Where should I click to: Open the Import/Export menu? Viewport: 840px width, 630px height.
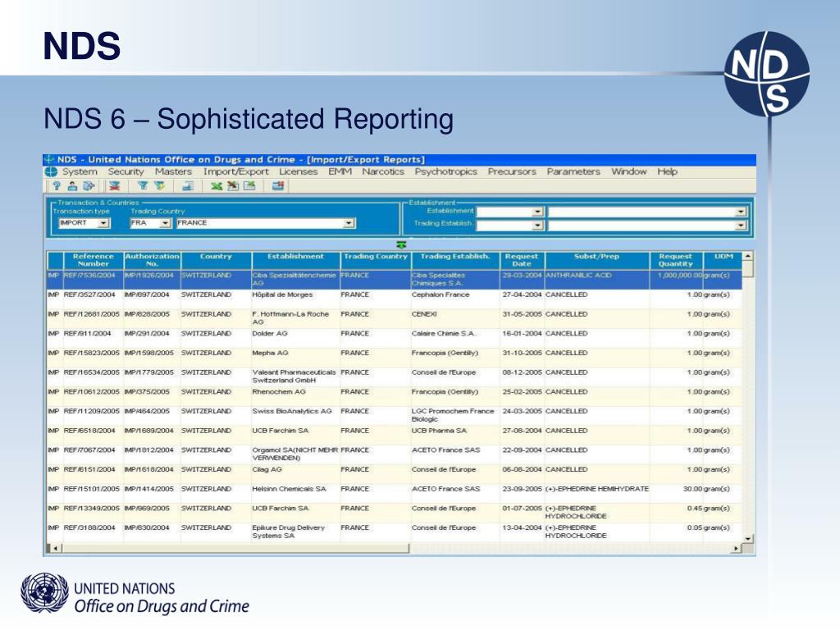[x=235, y=171]
